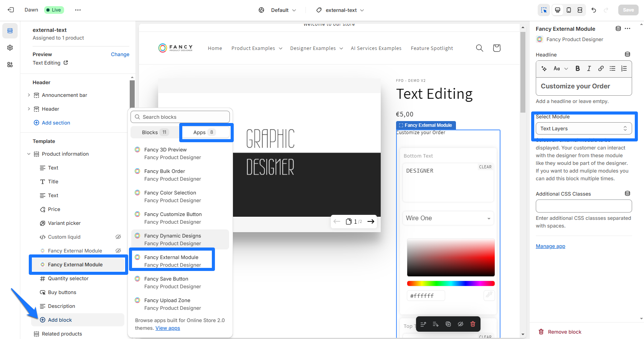644x339 pixels.
Task: Choose Fancy Color Selection app block
Action: click(180, 196)
